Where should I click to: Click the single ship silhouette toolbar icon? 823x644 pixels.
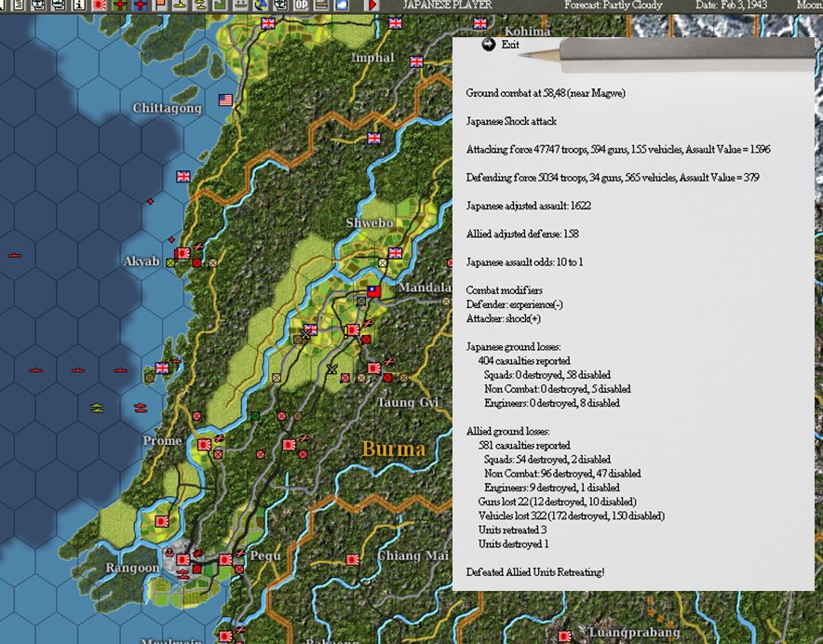point(180,6)
